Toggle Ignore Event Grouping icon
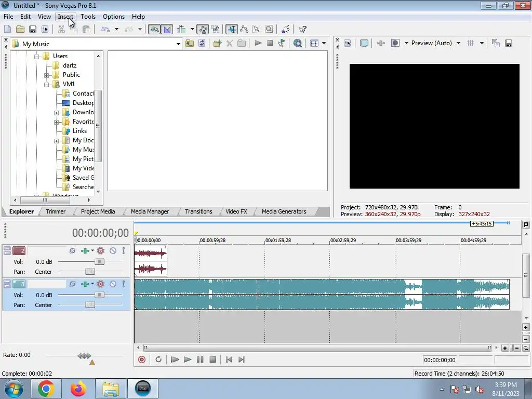This screenshot has width=532, height=399. (x=216, y=30)
